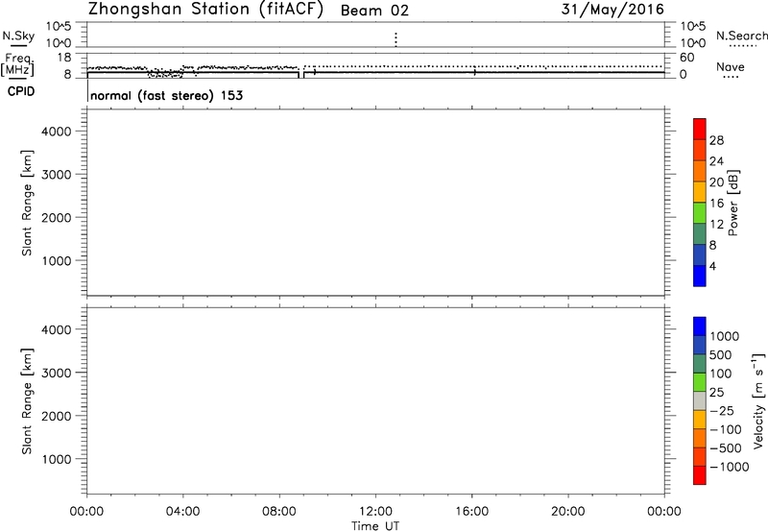This screenshot has height=532, width=768.
Task: Click the '16:00' time tick label
Action: (x=471, y=512)
